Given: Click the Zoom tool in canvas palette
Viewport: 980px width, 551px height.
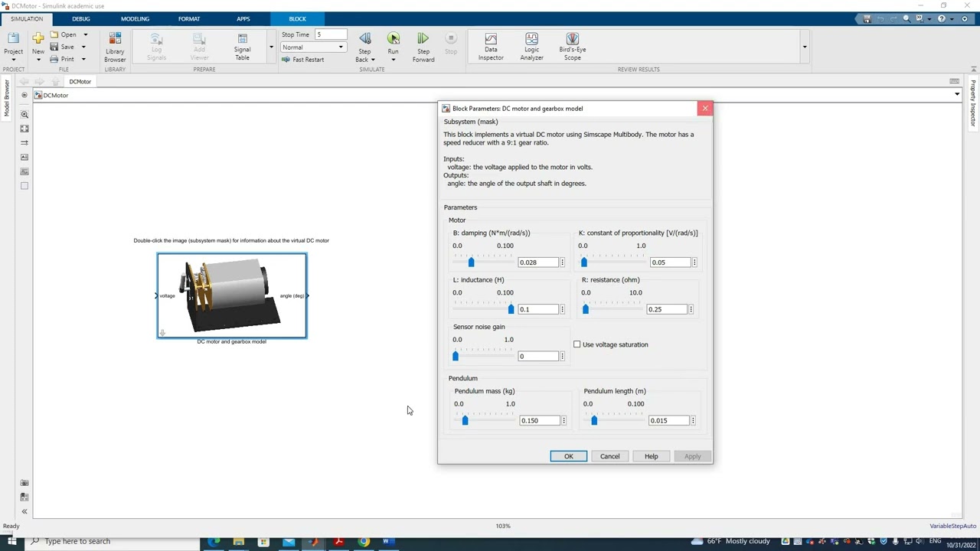Looking at the screenshot, I should [24, 115].
